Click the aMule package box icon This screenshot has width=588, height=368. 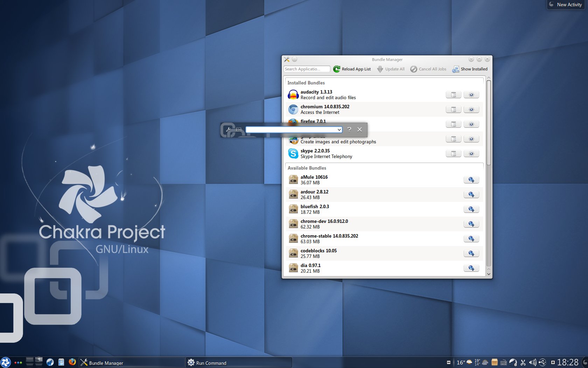click(293, 180)
